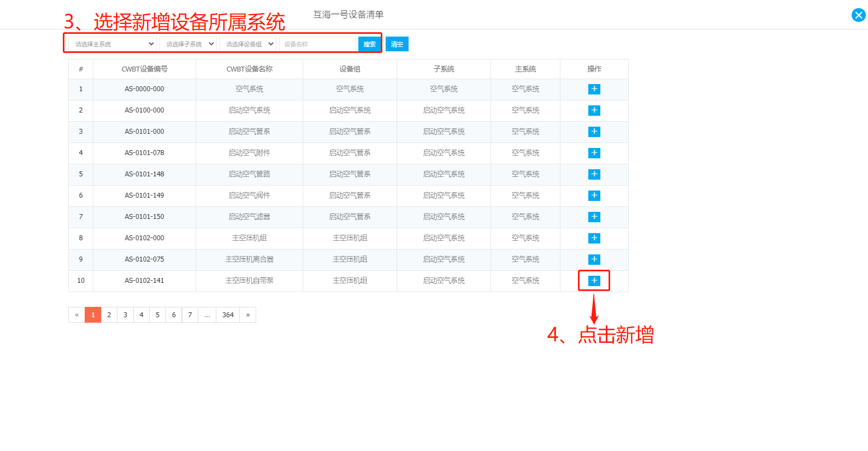Click the ... pagination ellipsis
This screenshot has width=868, height=451.
(x=207, y=315)
